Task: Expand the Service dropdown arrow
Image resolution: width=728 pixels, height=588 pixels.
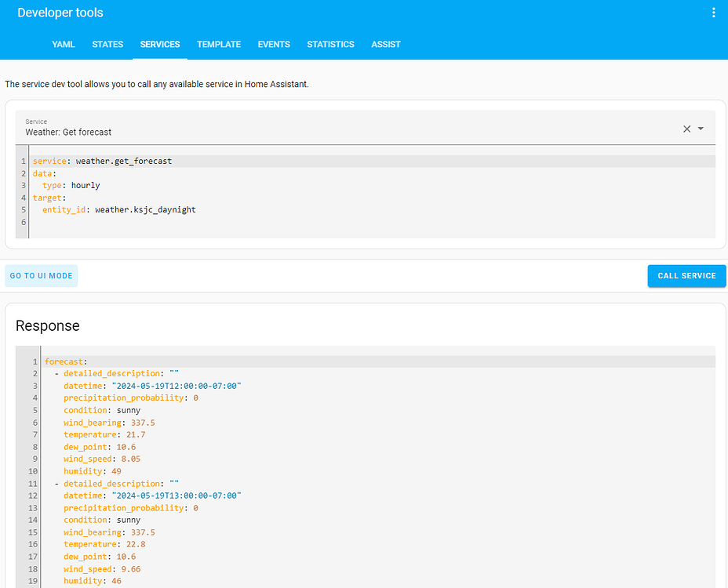Action: tap(701, 129)
